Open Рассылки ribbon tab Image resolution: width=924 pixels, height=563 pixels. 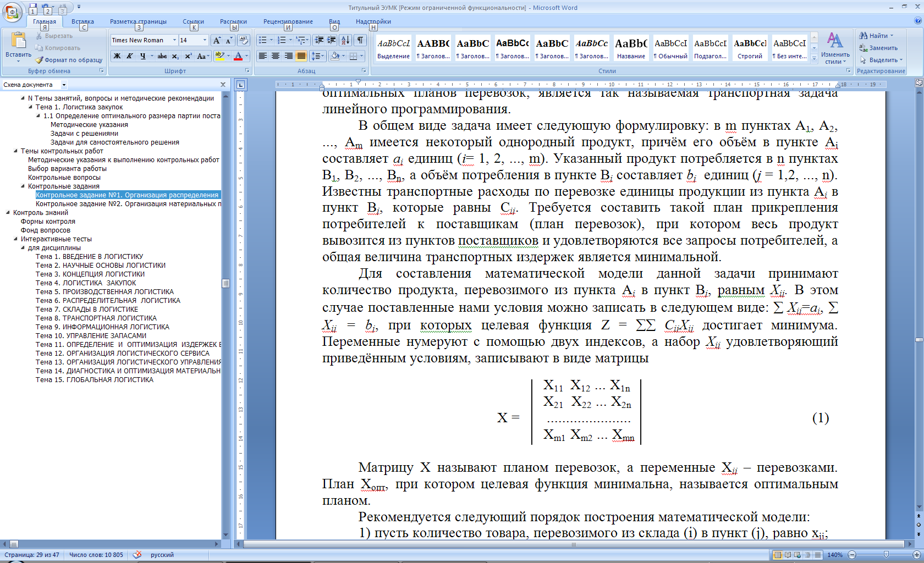pos(233,21)
